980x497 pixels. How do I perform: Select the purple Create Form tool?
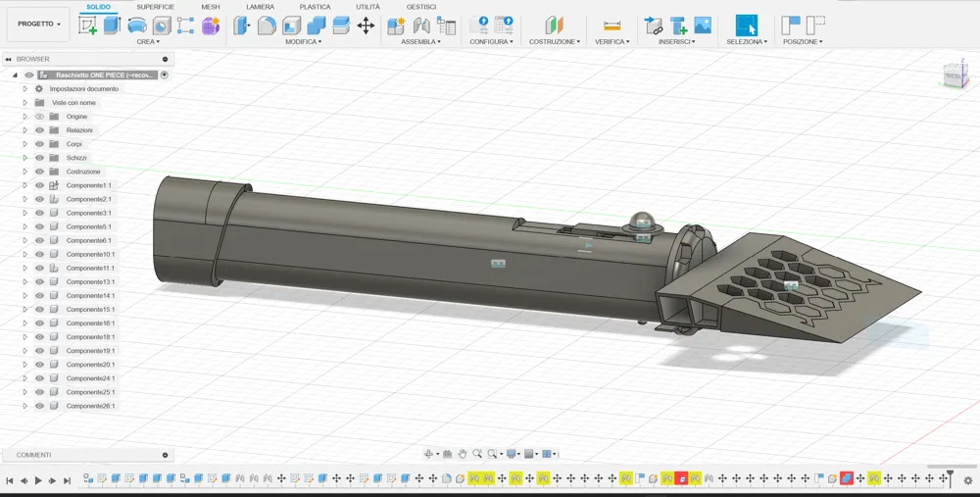tap(211, 25)
